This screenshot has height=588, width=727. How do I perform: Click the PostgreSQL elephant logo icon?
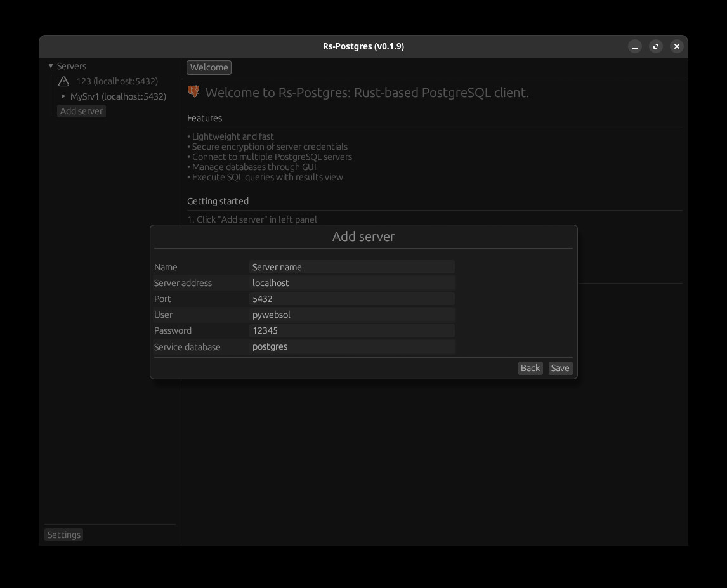(194, 91)
